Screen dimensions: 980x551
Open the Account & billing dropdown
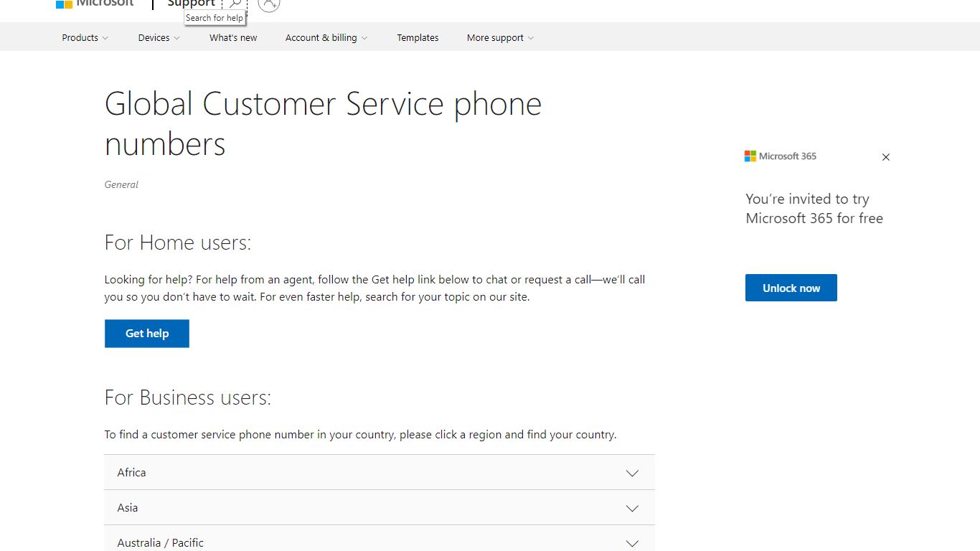(x=326, y=38)
